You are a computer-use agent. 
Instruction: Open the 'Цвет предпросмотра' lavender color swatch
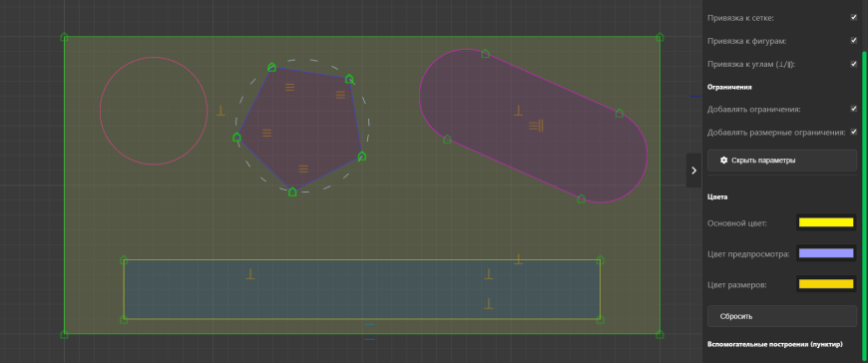[x=826, y=253]
